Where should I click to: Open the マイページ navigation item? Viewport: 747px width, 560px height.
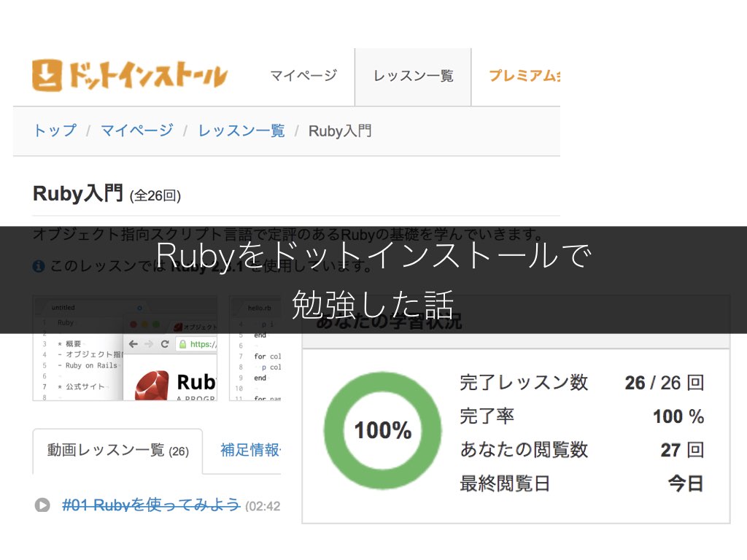tap(303, 76)
